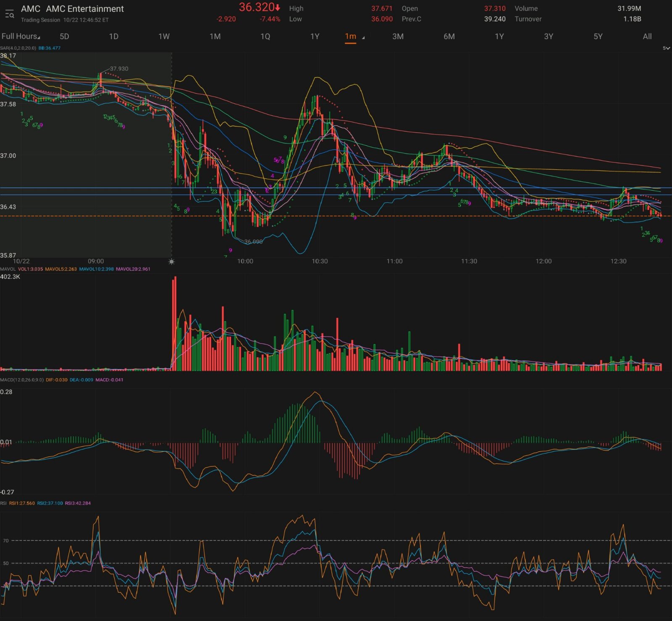The width and height of the screenshot is (672, 621).
Task: Click the Prev.C value 39.240
Action: [495, 19]
